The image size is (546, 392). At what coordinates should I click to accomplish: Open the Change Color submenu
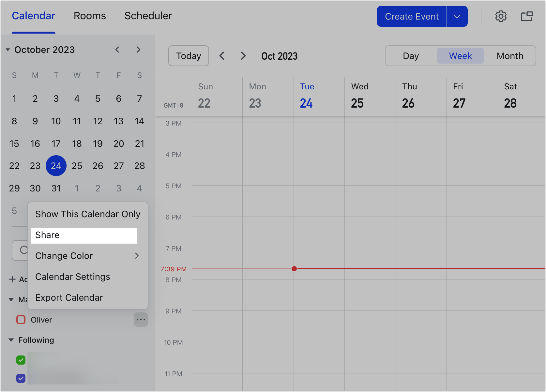click(x=64, y=256)
